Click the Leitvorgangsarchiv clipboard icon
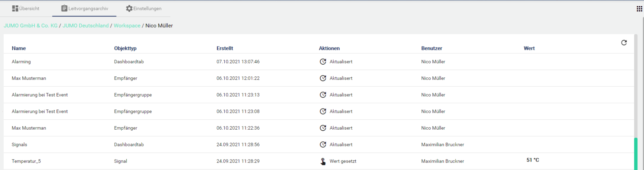The width and height of the screenshot is (644, 170). click(x=64, y=8)
